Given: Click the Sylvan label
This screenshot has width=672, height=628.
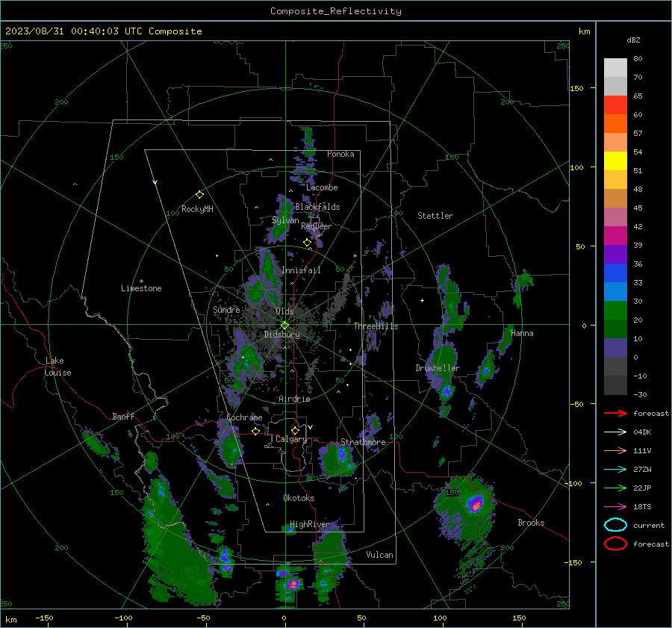Looking at the screenshot, I should (x=285, y=220).
